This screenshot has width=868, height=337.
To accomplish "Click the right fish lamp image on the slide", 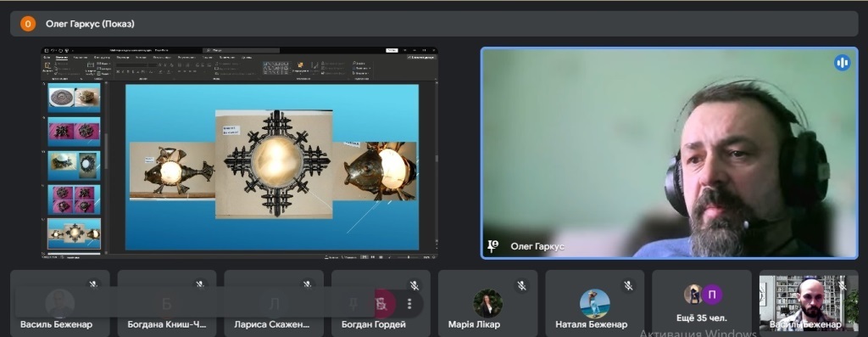I will 375,171.
